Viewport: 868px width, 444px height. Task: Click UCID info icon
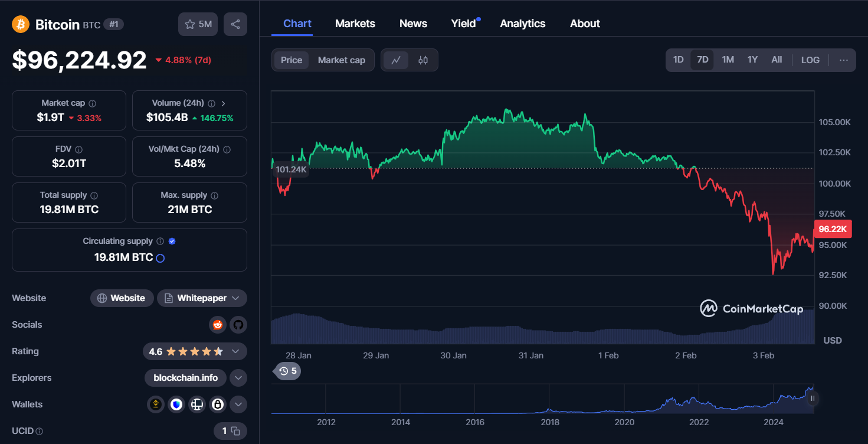click(40, 432)
